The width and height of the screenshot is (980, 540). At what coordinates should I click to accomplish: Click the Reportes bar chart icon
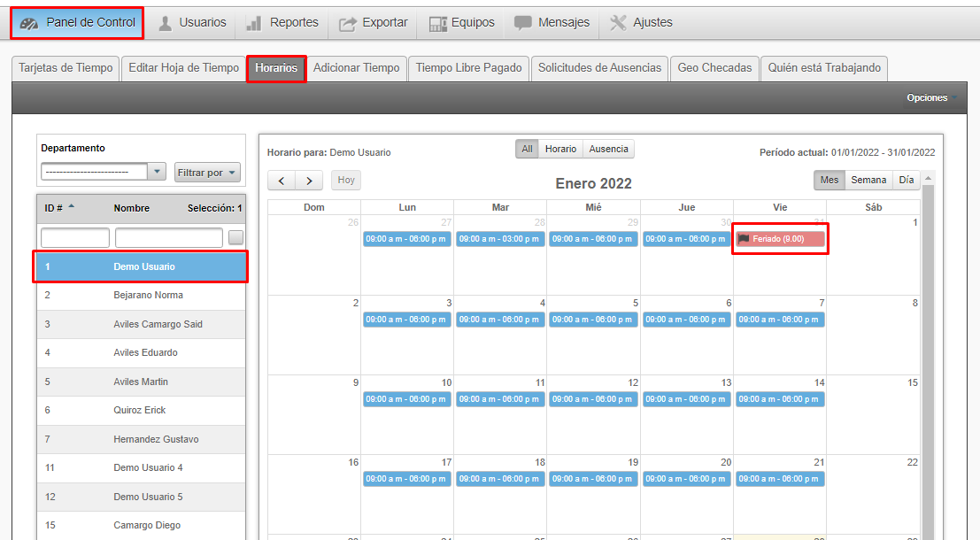(x=254, y=23)
